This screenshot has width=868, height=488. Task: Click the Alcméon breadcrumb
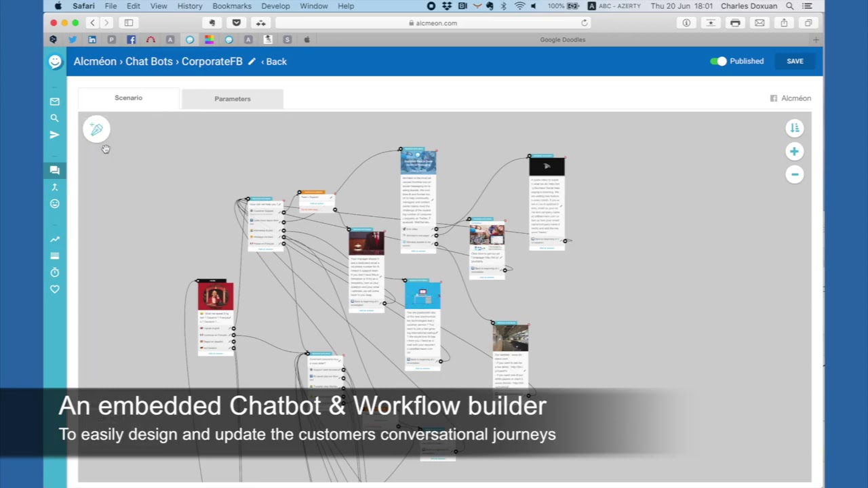pos(95,62)
